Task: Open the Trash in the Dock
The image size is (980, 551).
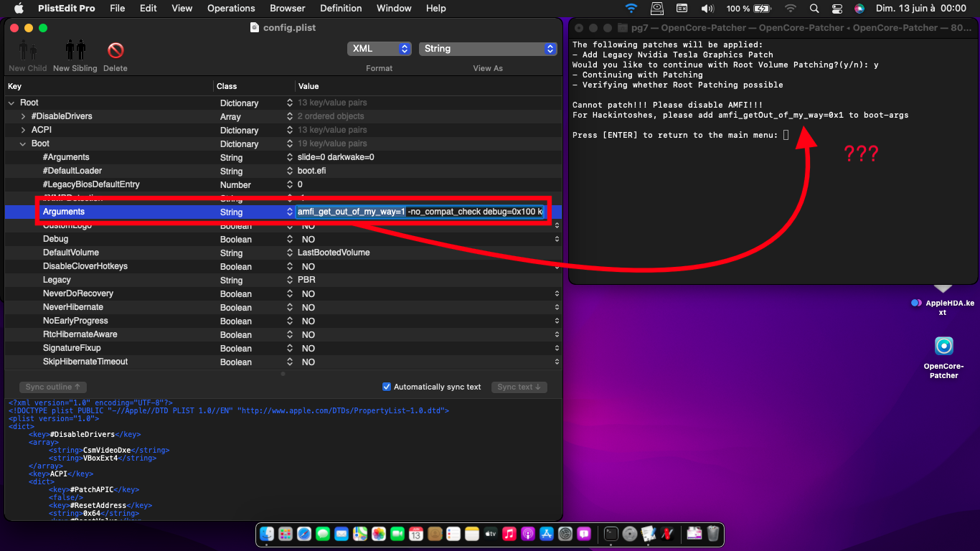Action: 713,534
